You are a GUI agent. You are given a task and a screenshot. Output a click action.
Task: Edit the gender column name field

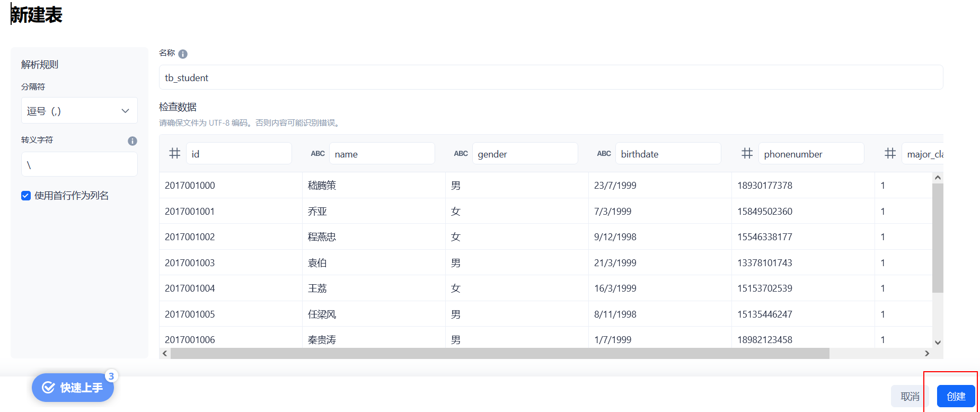tap(525, 154)
